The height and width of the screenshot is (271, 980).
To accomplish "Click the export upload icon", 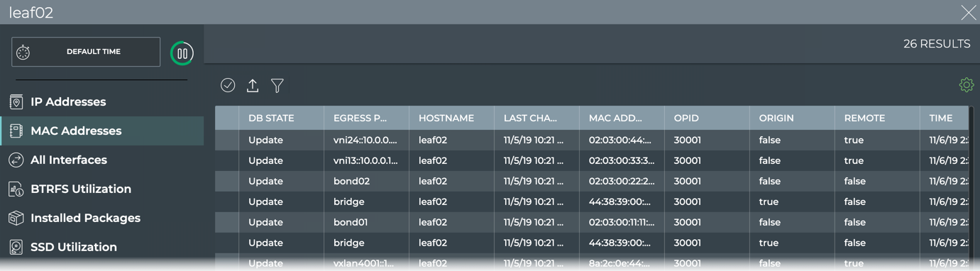I will coord(253,85).
